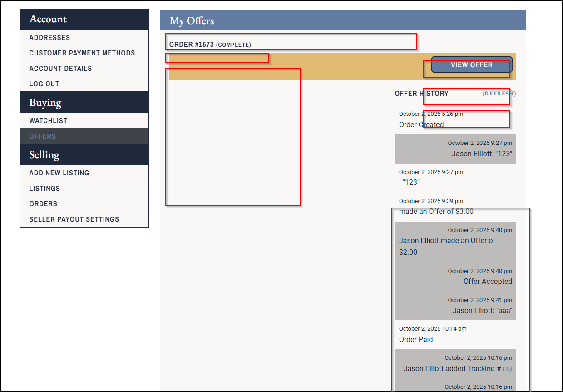Go to Orders under Selling
Image resolution: width=563 pixels, height=392 pixels.
[43, 204]
